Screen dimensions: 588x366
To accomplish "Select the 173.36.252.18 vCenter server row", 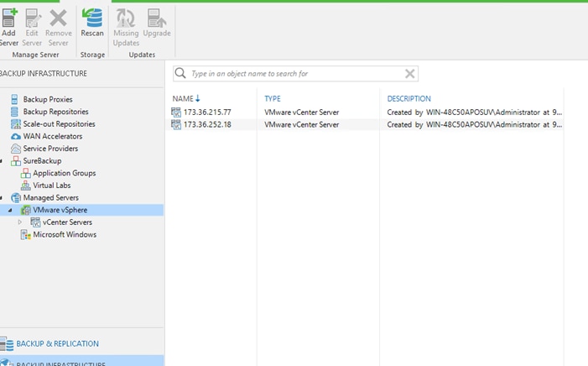I will pos(364,124).
